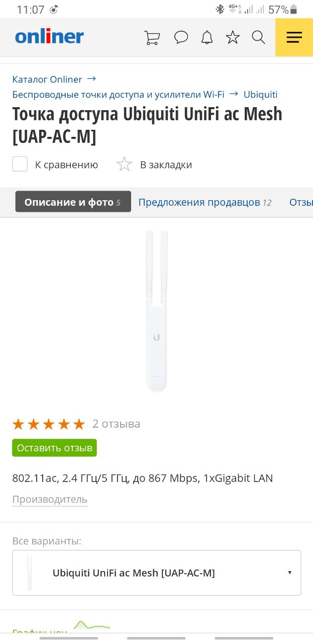Tap the search magnifier icon
The width and height of the screenshot is (313, 644).
click(259, 37)
